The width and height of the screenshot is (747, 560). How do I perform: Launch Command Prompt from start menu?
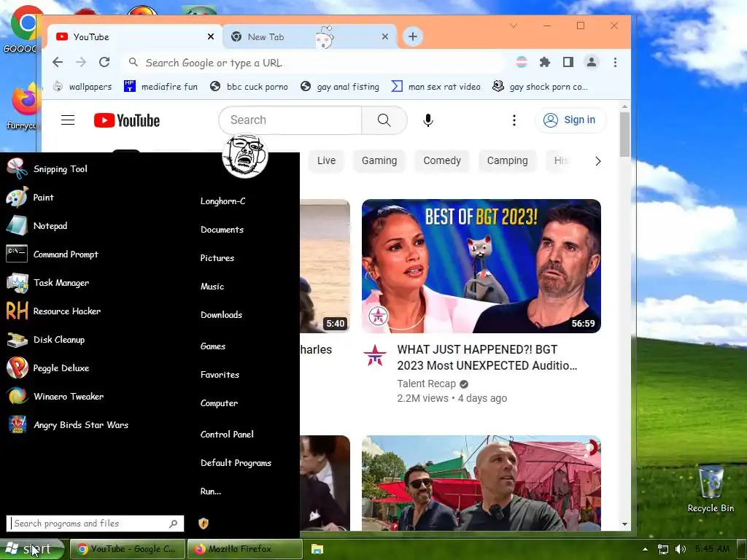click(x=52, y=254)
